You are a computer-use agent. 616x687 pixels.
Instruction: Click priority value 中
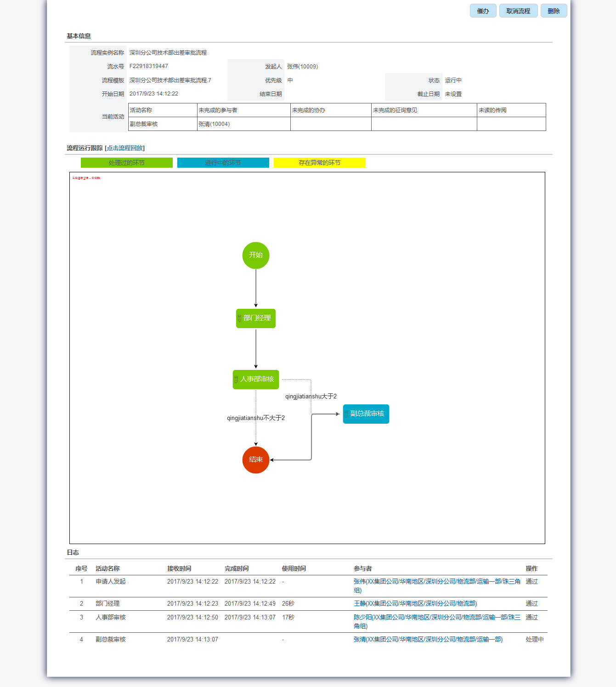coord(290,80)
